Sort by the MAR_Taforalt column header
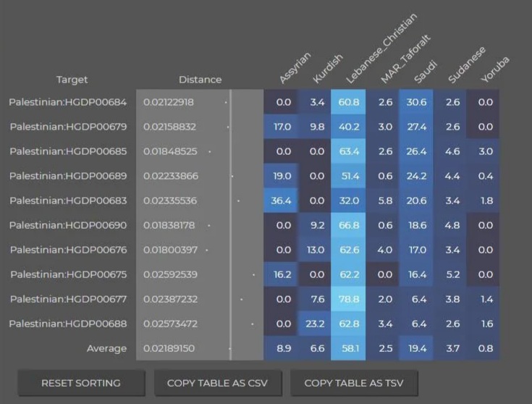This screenshot has height=404, width=532. click(405, 59)
